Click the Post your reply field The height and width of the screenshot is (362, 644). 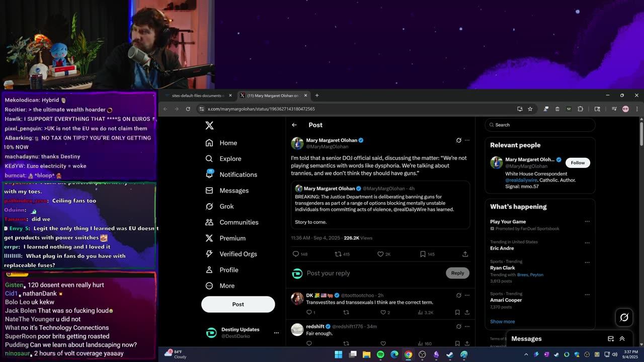pyautogui.click(x=372, y=273)
